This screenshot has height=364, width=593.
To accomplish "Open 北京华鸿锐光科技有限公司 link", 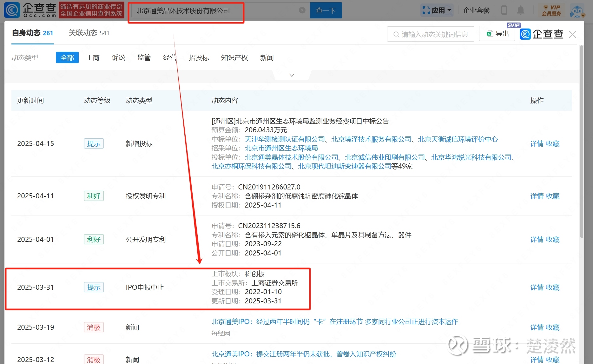I will click(x=471, y=157).
